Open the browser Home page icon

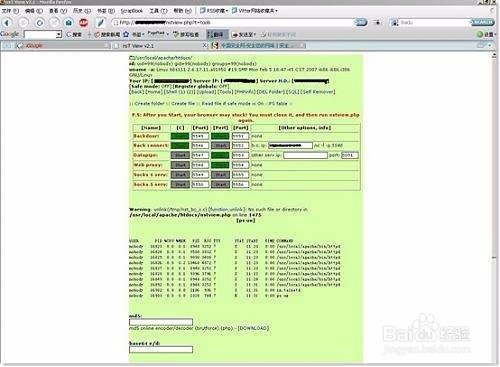pos(69,23)
